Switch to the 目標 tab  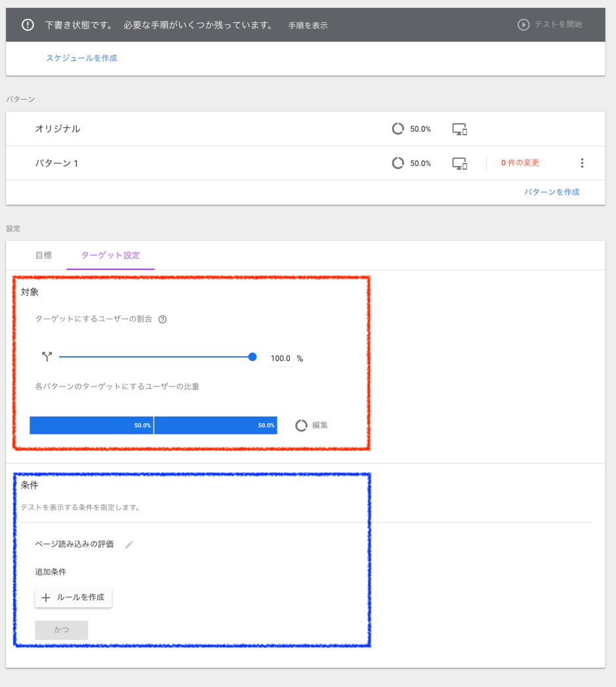(x=43, y=255)
